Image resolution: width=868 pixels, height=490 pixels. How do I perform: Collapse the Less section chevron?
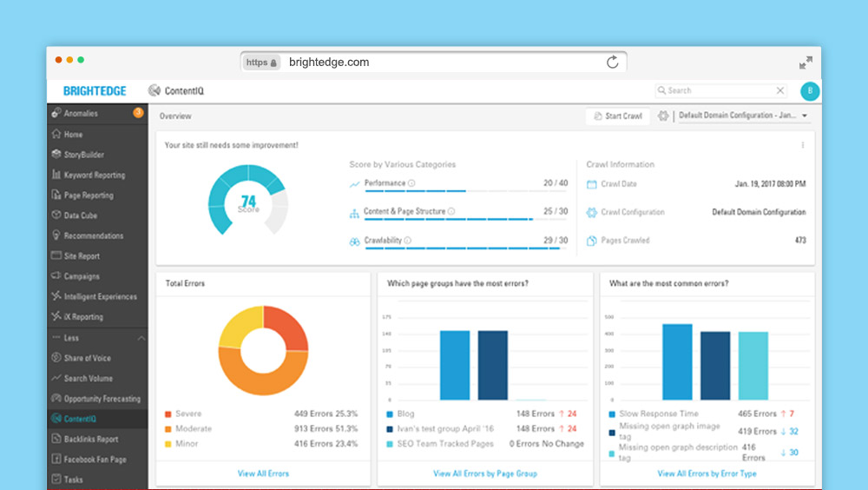pyautogui.click(x=141, y=338)
